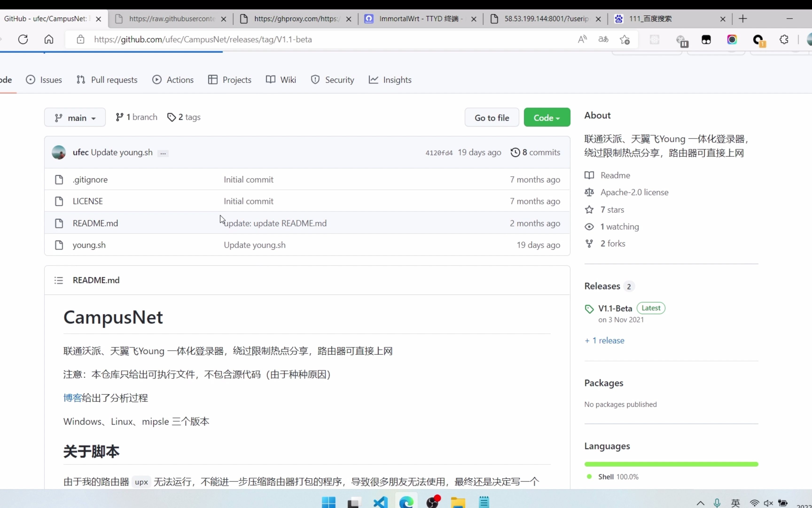
Task: Open the Insights tab
Action: point(390,80)
